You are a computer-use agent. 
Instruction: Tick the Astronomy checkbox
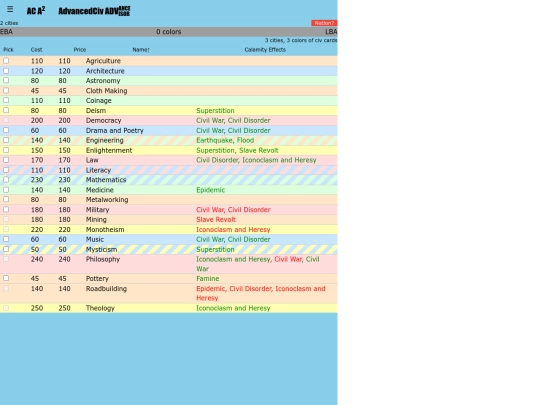click(6, 81)
